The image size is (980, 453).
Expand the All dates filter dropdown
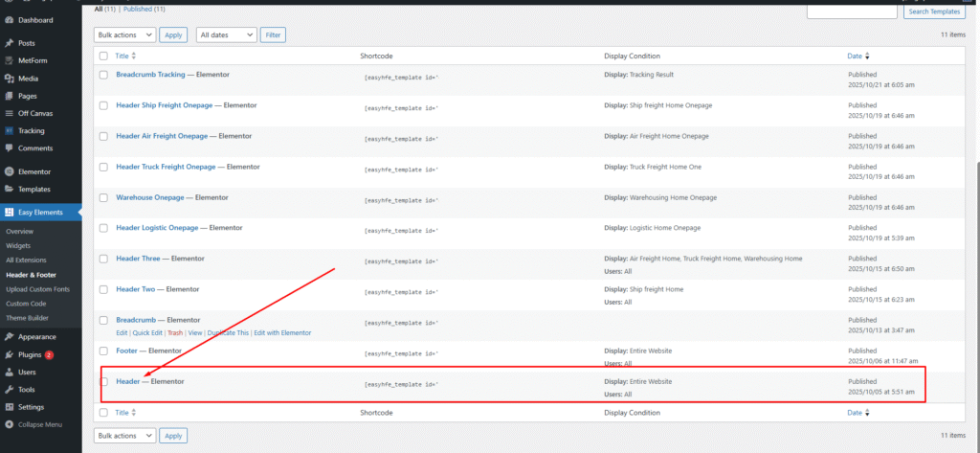pos(226,34)
